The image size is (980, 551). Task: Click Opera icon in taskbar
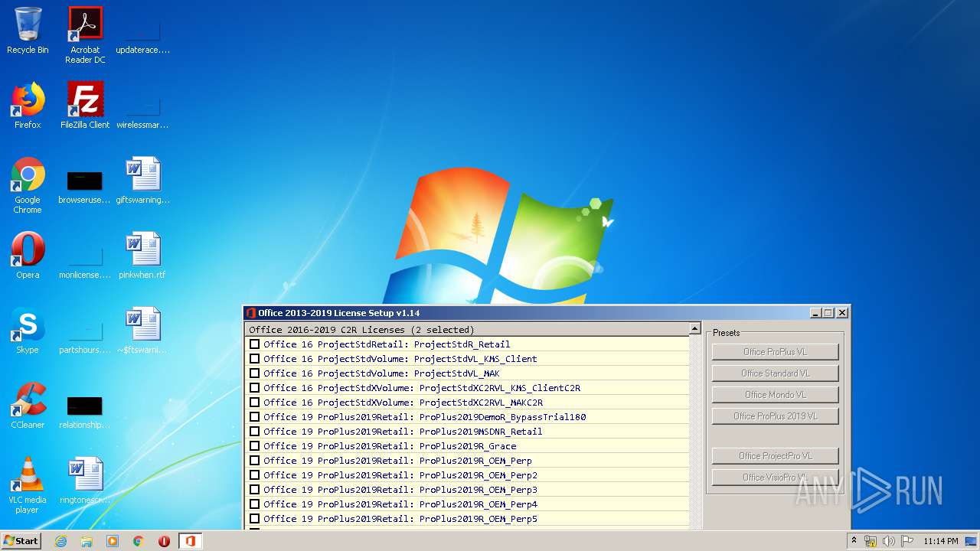tap(164, 541)
